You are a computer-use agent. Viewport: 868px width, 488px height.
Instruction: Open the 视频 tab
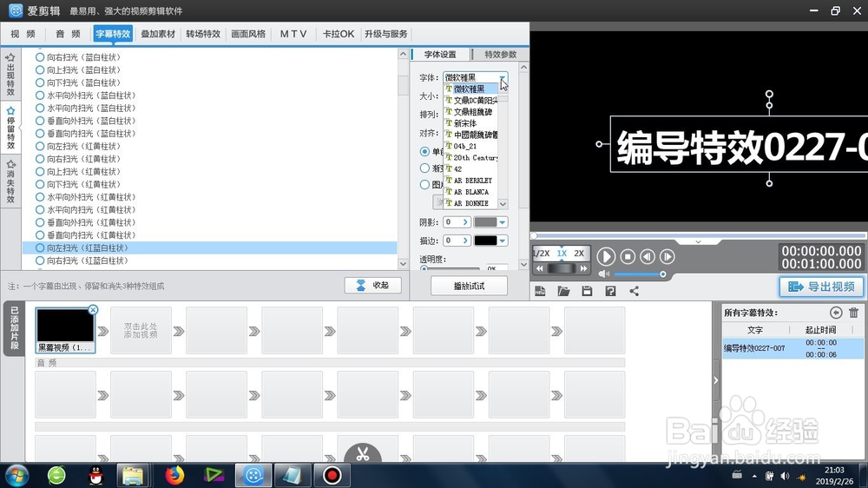tap(23, 35)
